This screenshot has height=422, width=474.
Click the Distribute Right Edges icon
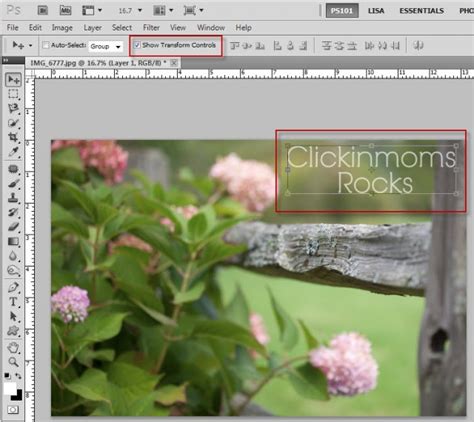[x=395, y=45]
